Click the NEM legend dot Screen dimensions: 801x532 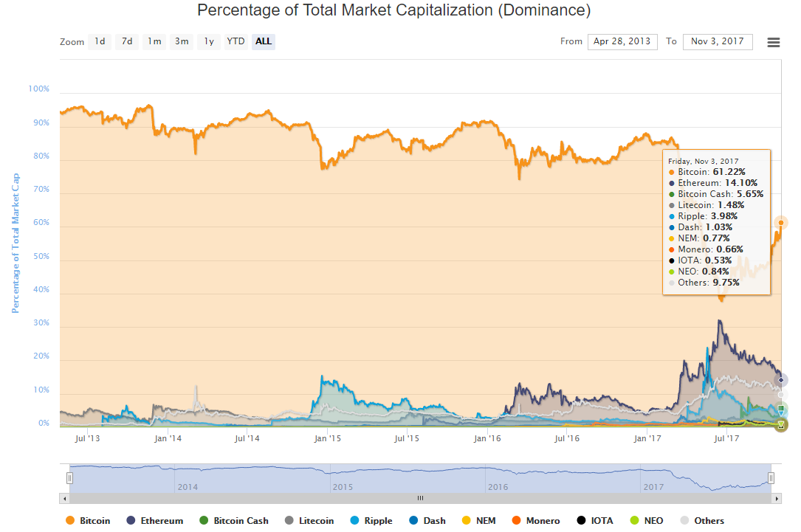tap(466, 520)
